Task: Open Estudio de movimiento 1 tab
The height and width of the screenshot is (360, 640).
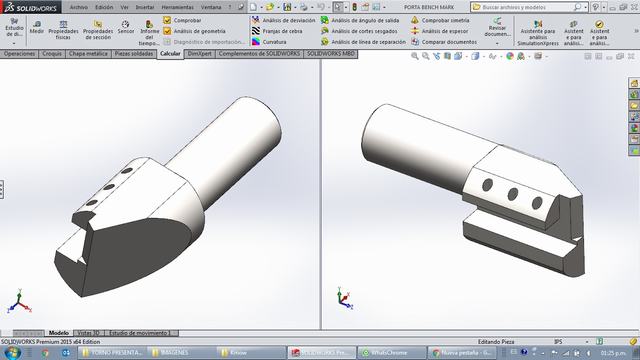Action: (x=140, y=333)
